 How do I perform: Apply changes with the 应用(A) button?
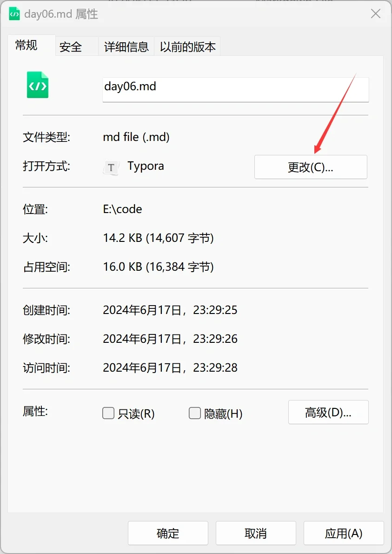pos(344,533)
